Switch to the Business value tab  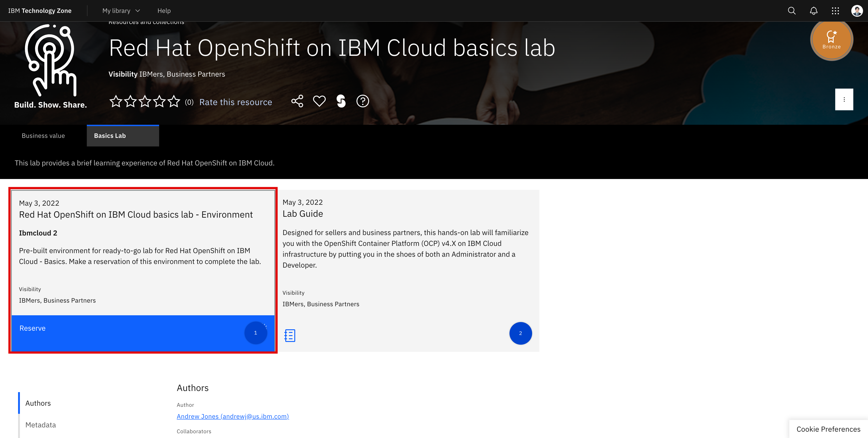(x=43, y=135)
